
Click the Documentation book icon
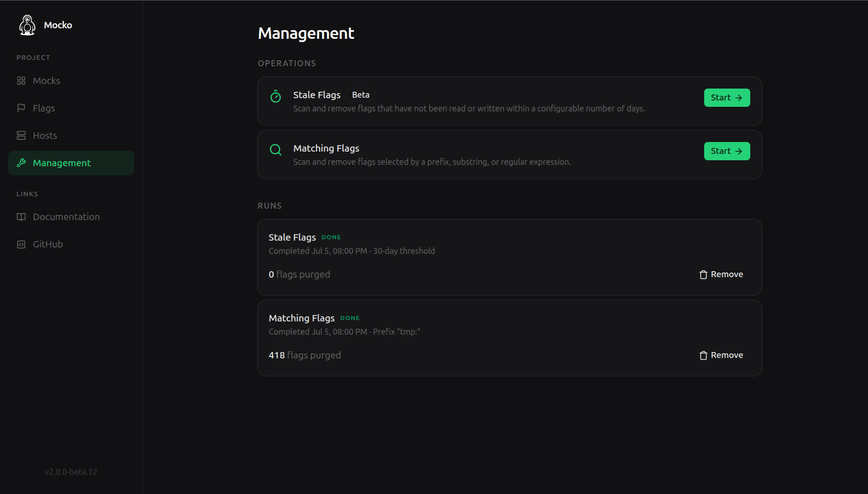[21, 217]
